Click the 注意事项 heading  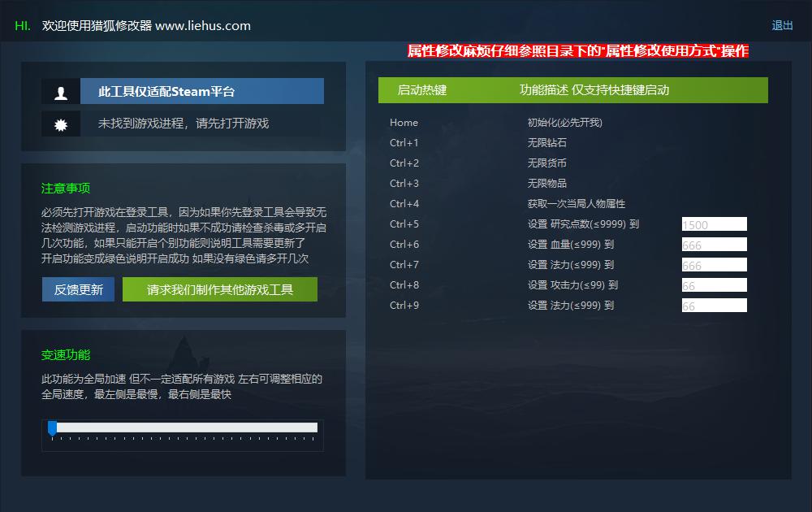66,188
